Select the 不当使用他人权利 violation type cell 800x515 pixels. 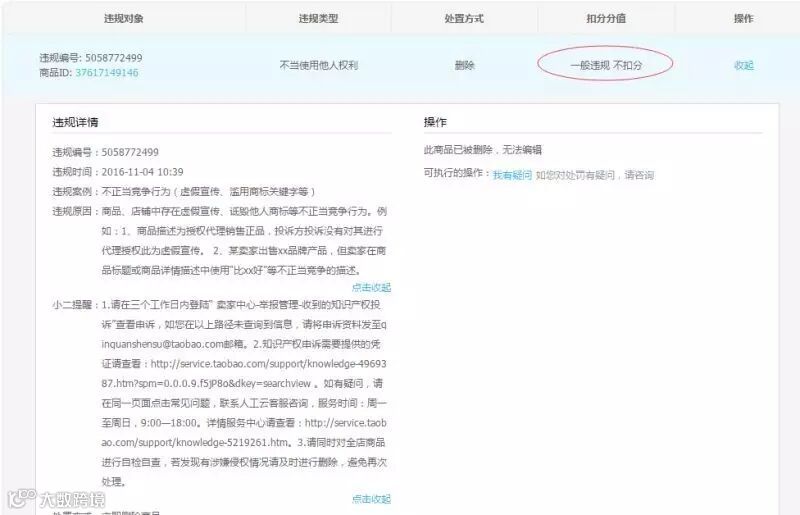click(x=319, y=65)
